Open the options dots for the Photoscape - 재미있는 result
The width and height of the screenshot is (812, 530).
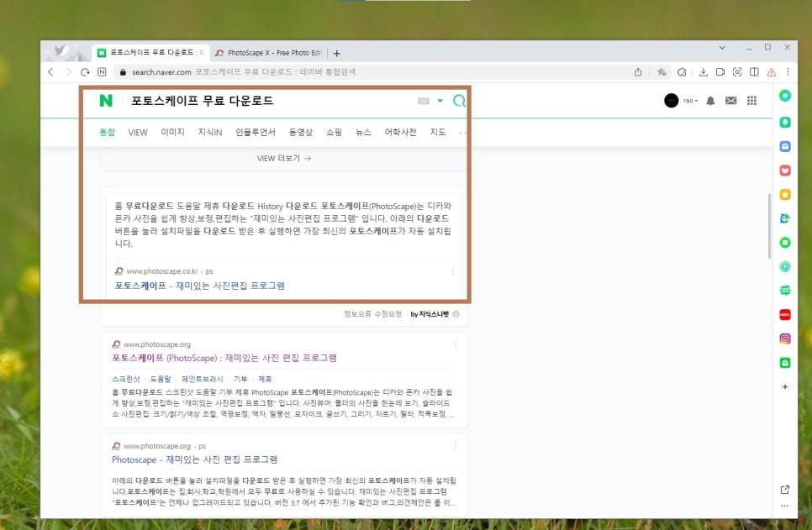(x=456, y=446)
